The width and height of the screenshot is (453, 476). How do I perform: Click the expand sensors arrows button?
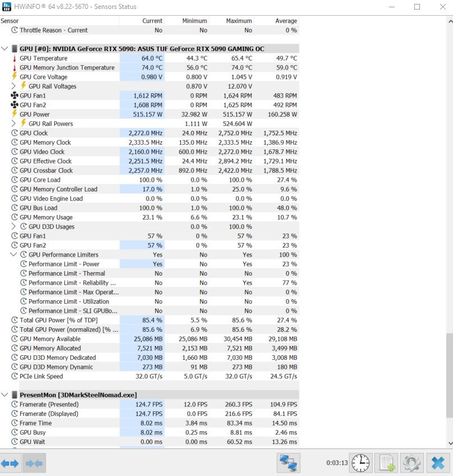tap(11, 463)
